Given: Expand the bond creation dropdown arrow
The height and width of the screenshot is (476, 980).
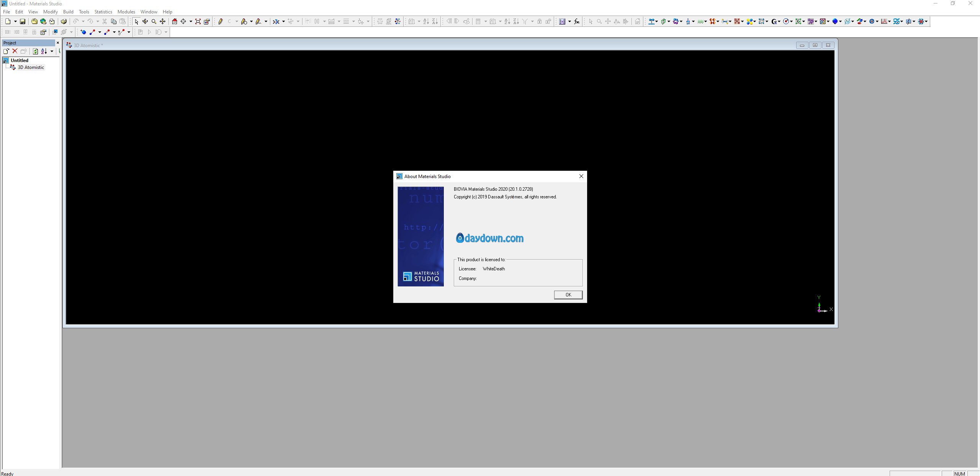Looking at the screenshot, I should coord(100,32).
